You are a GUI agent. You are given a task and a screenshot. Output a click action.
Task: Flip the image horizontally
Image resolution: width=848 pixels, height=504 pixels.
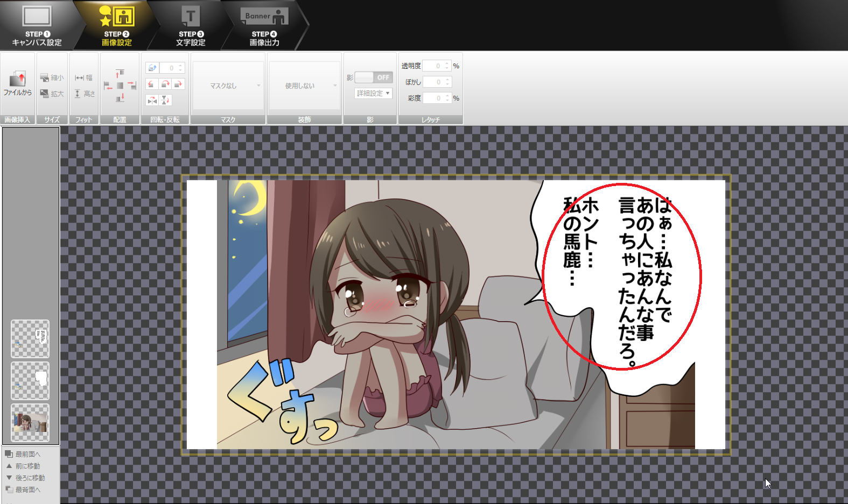(152, 101)
